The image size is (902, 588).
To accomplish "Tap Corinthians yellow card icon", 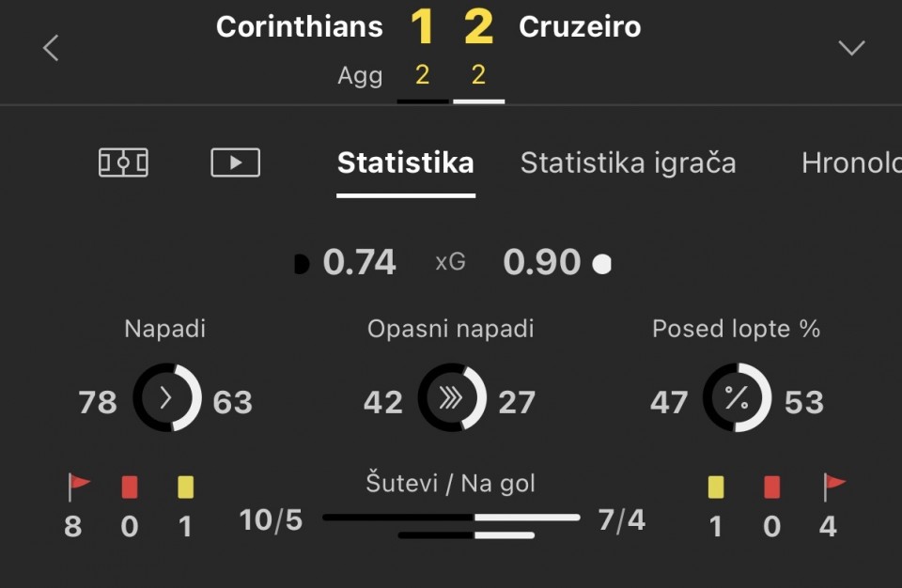I will pyautogui.click(x=185, y=487).
